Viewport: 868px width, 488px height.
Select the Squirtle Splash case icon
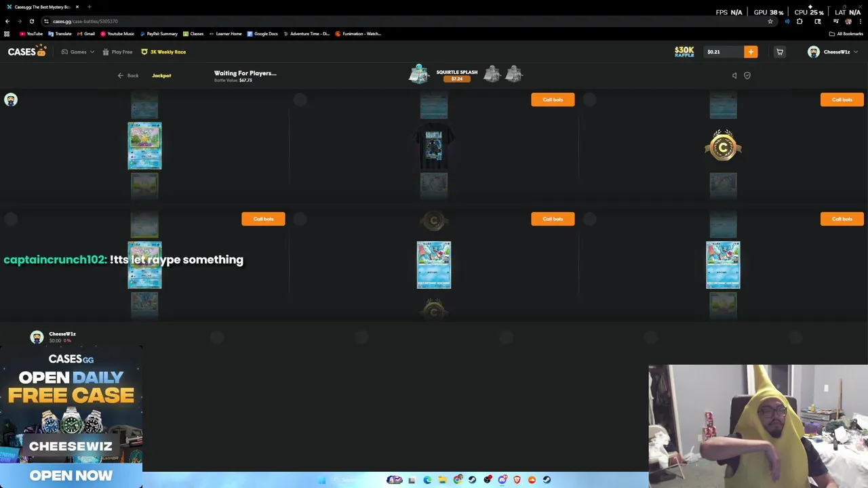point(419,75)
